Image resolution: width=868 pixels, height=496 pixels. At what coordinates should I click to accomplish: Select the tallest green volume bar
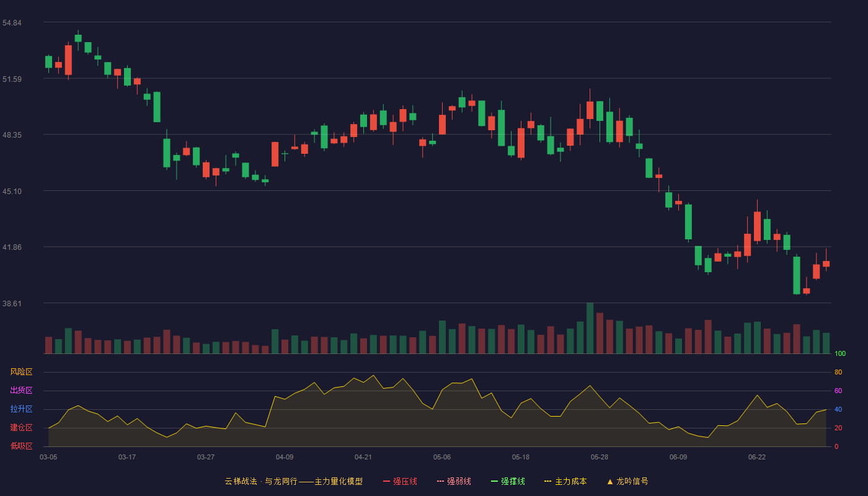click(x=590, y=328)
